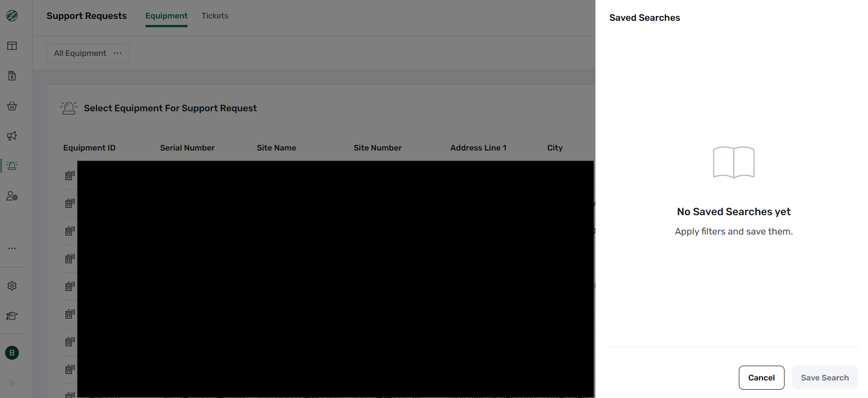This screenshot has height=398, width=868.
Task: Open the All Equipment options ellipsis
Action: pos(118,53)
